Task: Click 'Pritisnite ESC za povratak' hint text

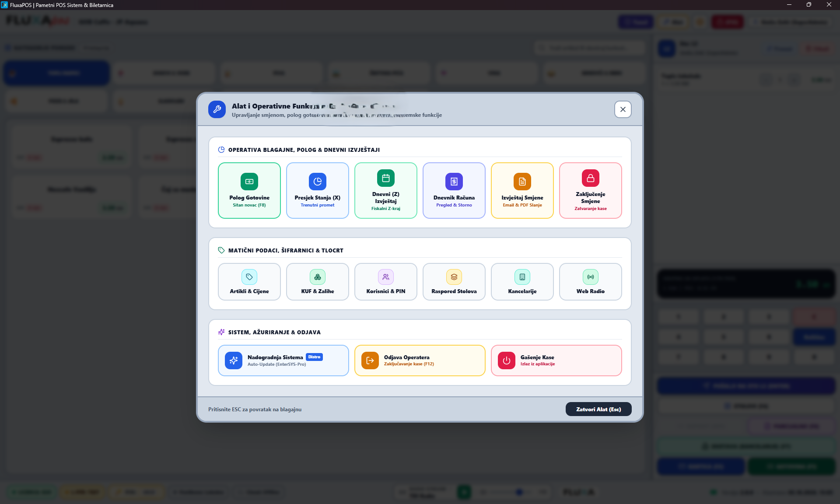Action: point(255,409)
